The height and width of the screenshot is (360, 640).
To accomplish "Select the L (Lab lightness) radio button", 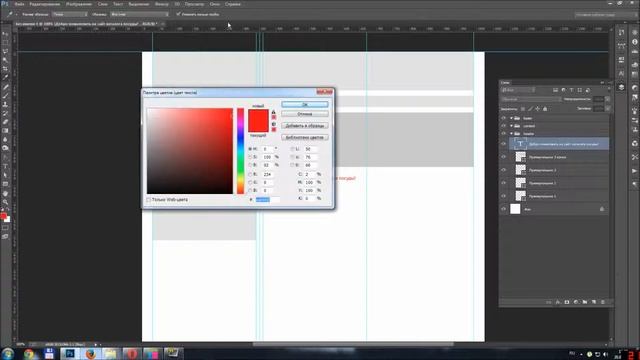I will pyautogui.click(x=292, y=149).
